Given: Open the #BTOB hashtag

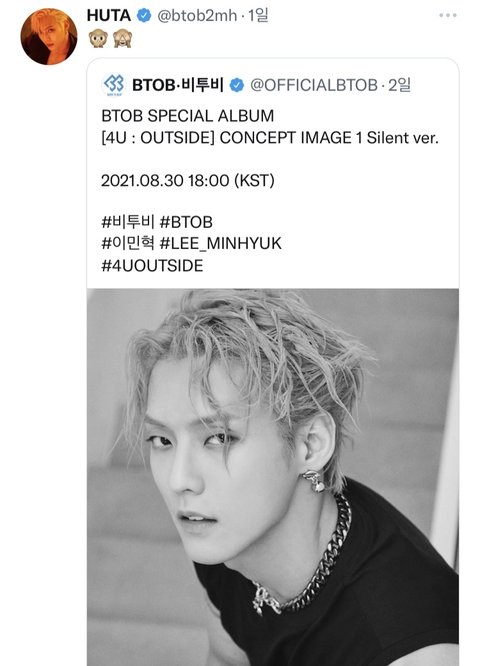Looking at the screenshot, I should tap(186, 222).
